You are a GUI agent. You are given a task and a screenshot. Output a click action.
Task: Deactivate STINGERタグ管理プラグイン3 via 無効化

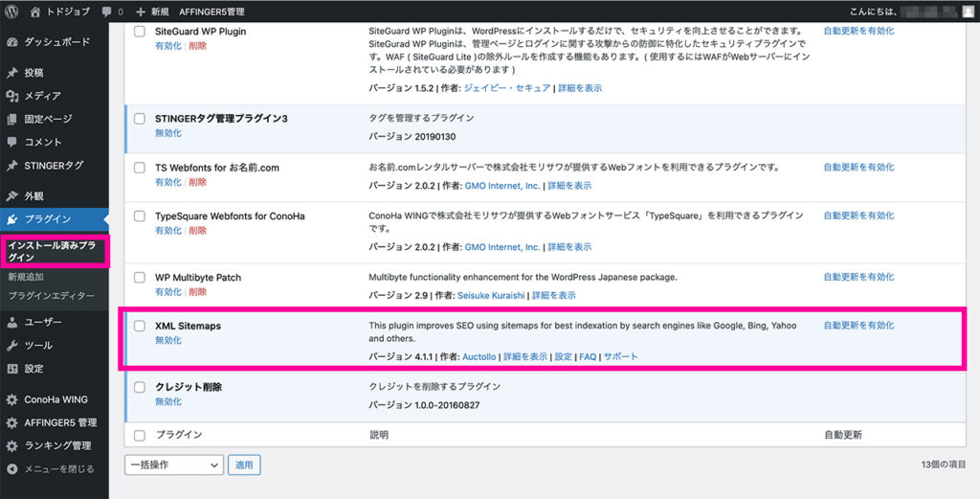click(168, 133)
